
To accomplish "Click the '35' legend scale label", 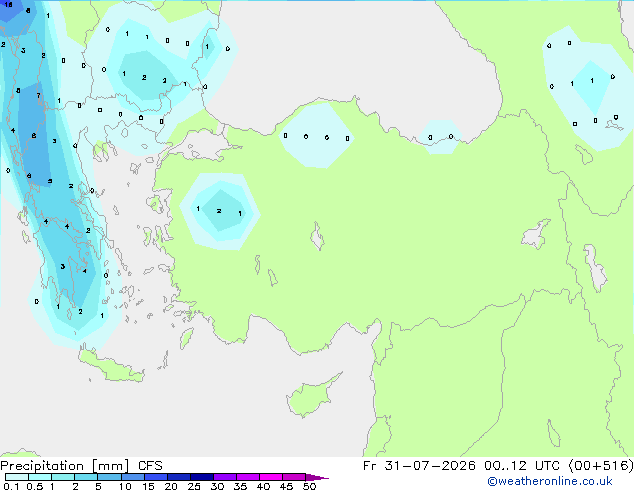I will click(x=240, y=486).
